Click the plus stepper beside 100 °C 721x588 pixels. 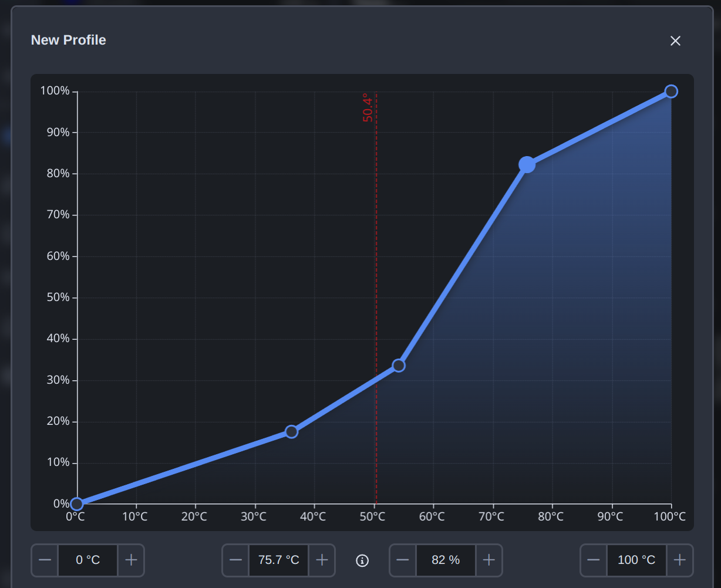tap(680, 560)
